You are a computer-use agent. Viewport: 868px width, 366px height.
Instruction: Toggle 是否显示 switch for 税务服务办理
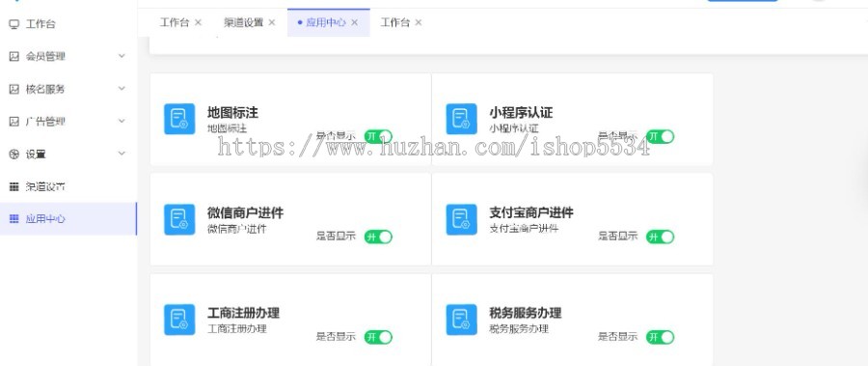660,337
